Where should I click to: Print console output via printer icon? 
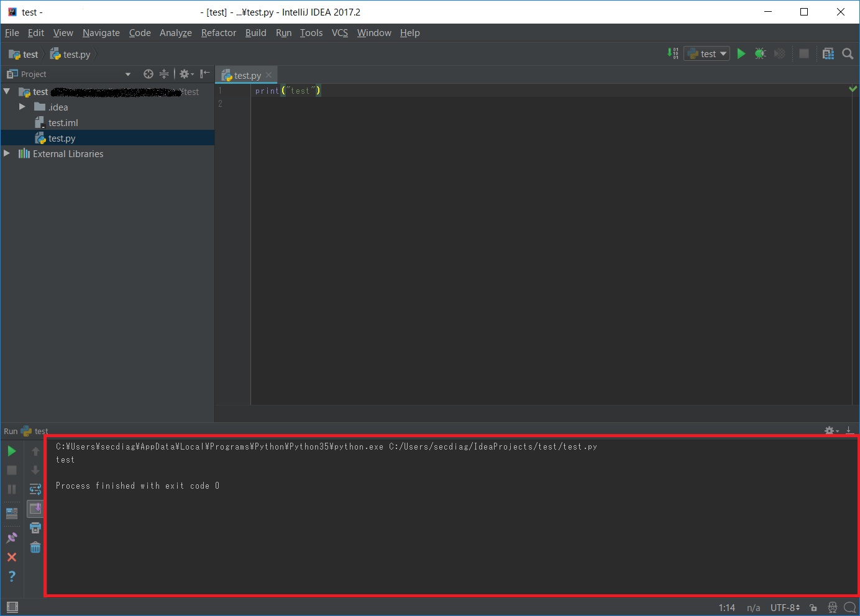pyautogui.click(x=35, y=528)
